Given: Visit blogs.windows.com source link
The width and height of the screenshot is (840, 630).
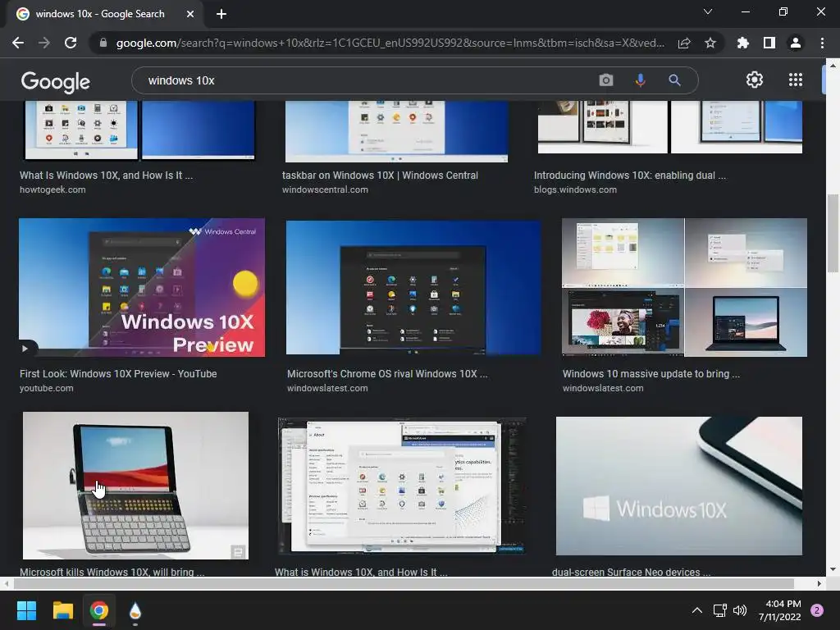Looking at the screenshot, I should (575, 189).
